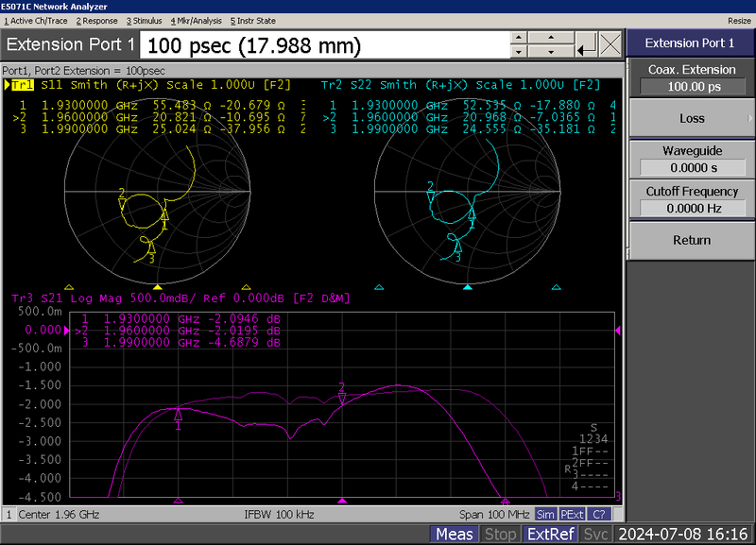Toggle the Sim indicator
Screen dimensions: 756x545
[545, 515]
